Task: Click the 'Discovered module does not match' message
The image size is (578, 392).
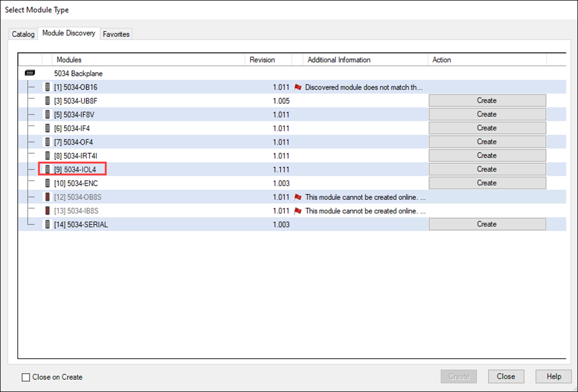Action: 364,87
